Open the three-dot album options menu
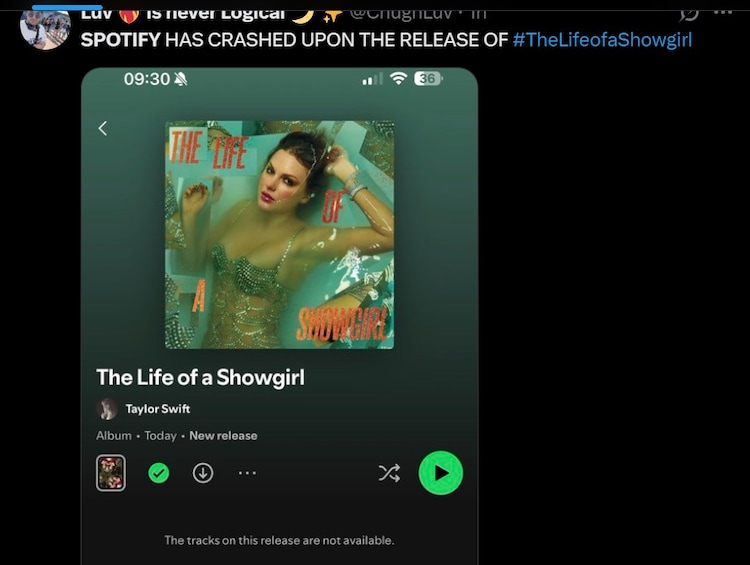The width and height of the screenshot is (750, 565). [x=247, y=473]
